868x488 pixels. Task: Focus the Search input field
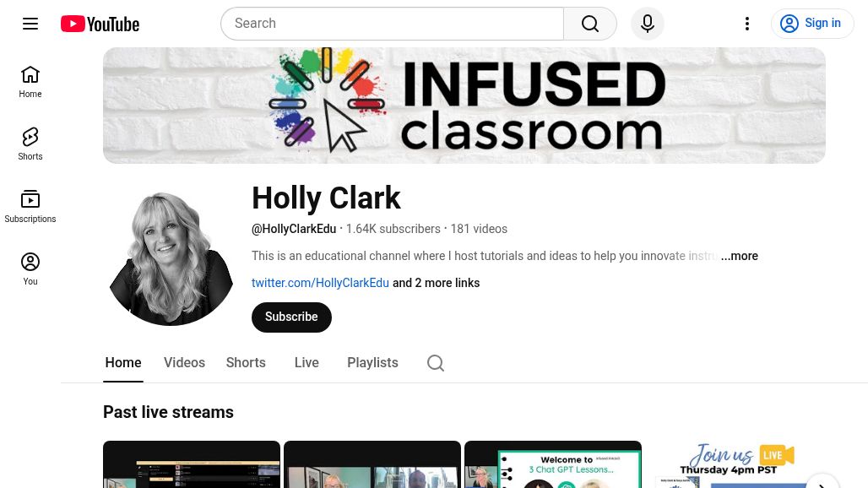[x=393, y=24]
